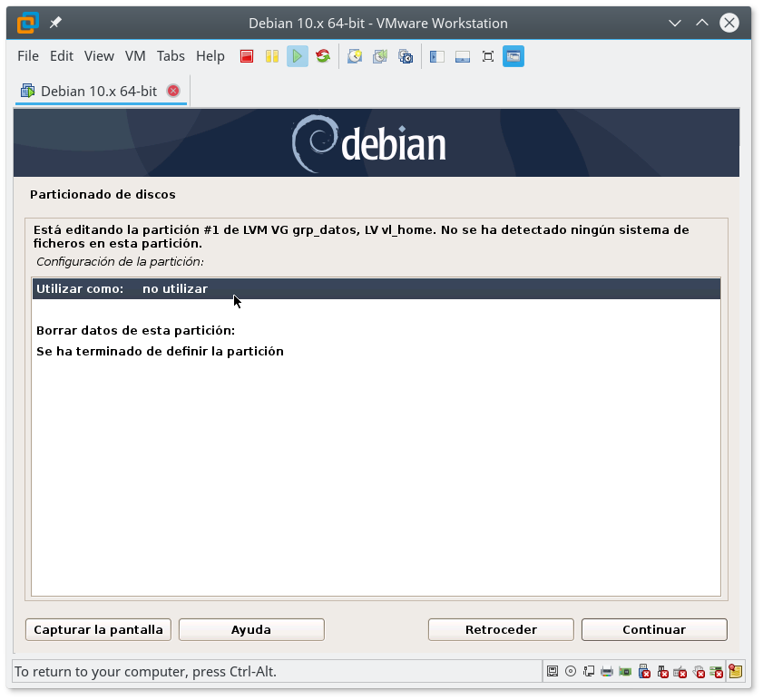763x700 pixels.
Task: Revert to the previous snapshot icon
Action: [380, 56]
